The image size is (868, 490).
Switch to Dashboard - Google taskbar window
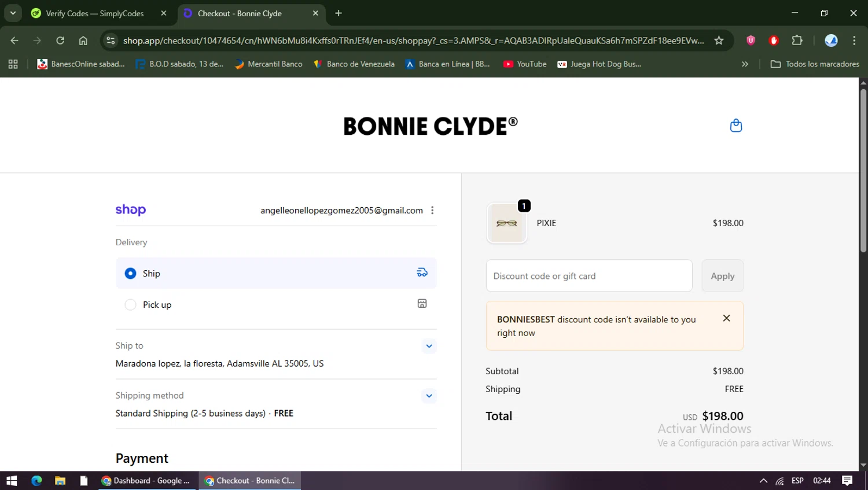pyautogui.click(x=145, y=481)
